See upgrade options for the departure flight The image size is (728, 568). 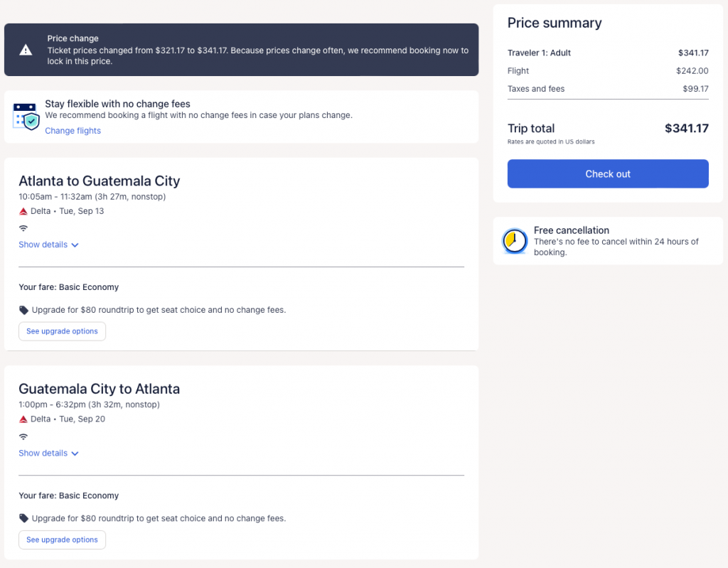[62, 331]
